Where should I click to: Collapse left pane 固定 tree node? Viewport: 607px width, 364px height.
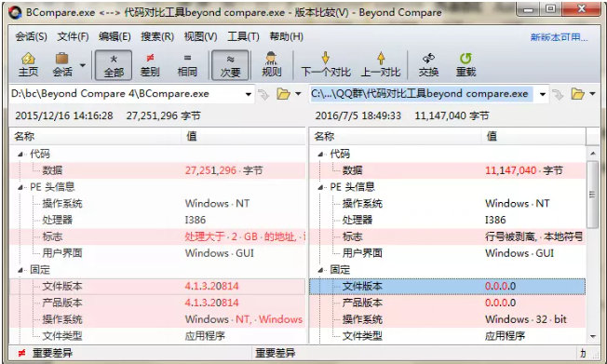tap(20, 270)
